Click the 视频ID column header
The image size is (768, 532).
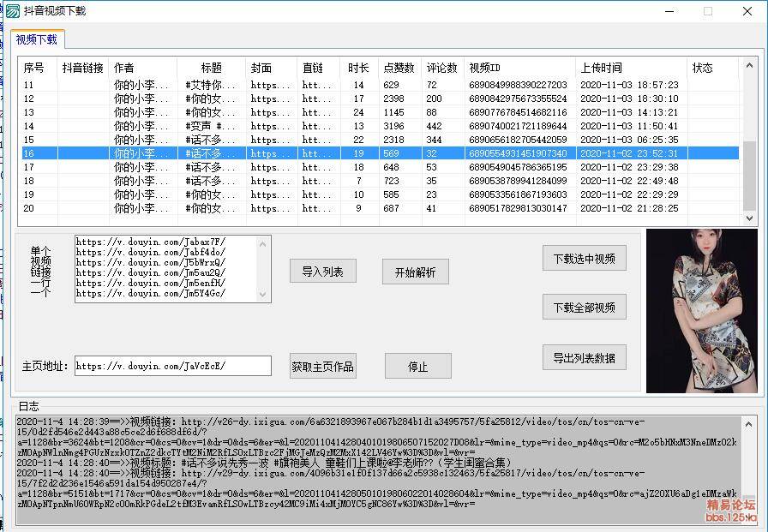pos(520,68)
